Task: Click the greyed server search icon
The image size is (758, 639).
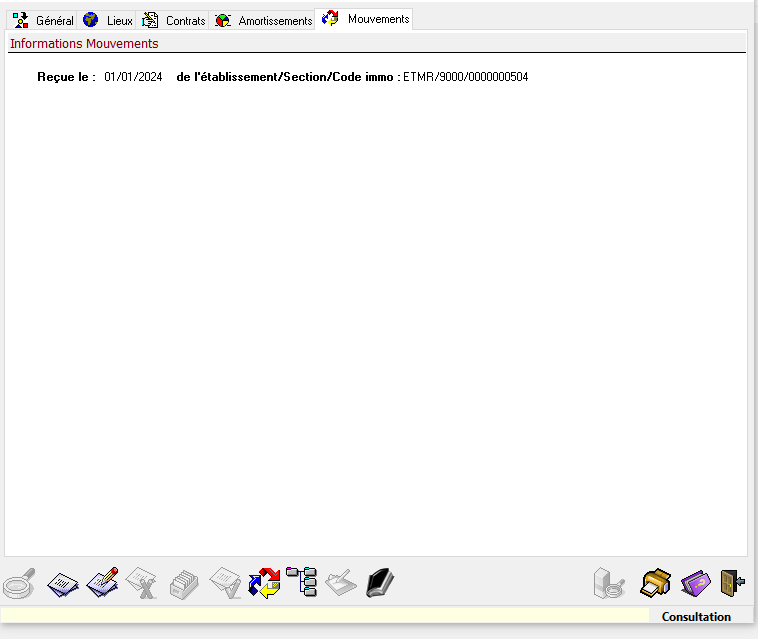Action: point(609,582)
